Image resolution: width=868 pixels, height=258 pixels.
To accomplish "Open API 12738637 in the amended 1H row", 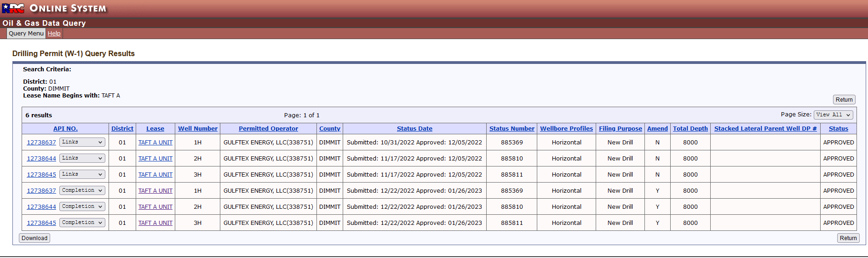I will coord(41,191).
